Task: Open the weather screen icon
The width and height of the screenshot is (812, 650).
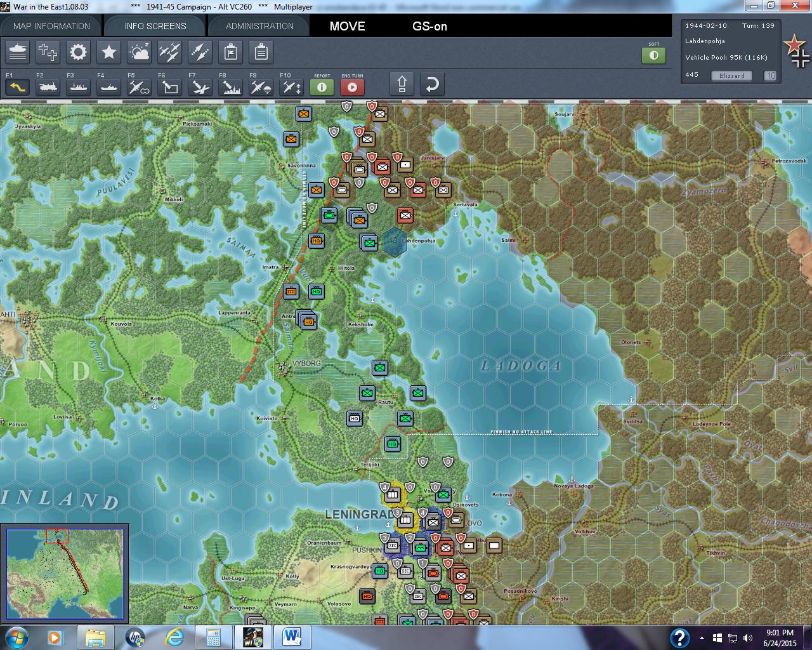Action: click(140, 52)
